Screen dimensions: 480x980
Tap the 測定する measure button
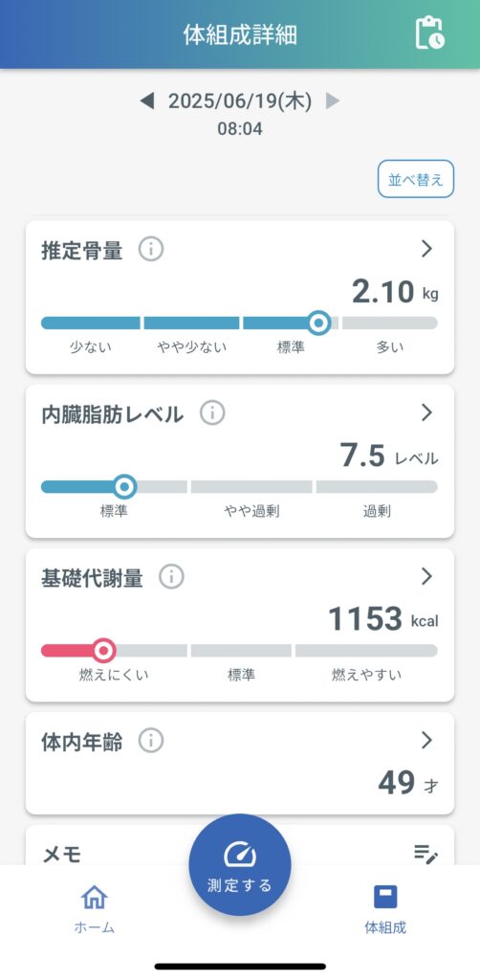(x=240, y=865)
